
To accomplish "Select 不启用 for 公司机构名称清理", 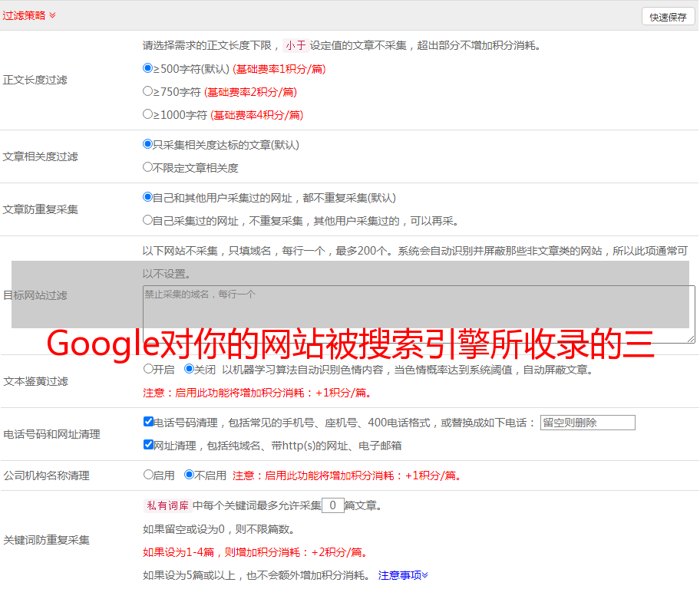I will (190, 475).
